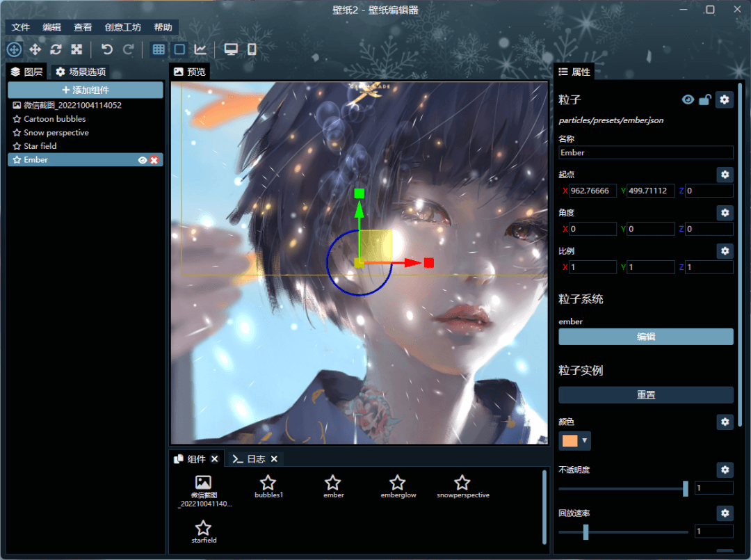Screen dimensions: 751x560
Task: Switch to the 场景选项 tab
Action: [x=81, y=72]
